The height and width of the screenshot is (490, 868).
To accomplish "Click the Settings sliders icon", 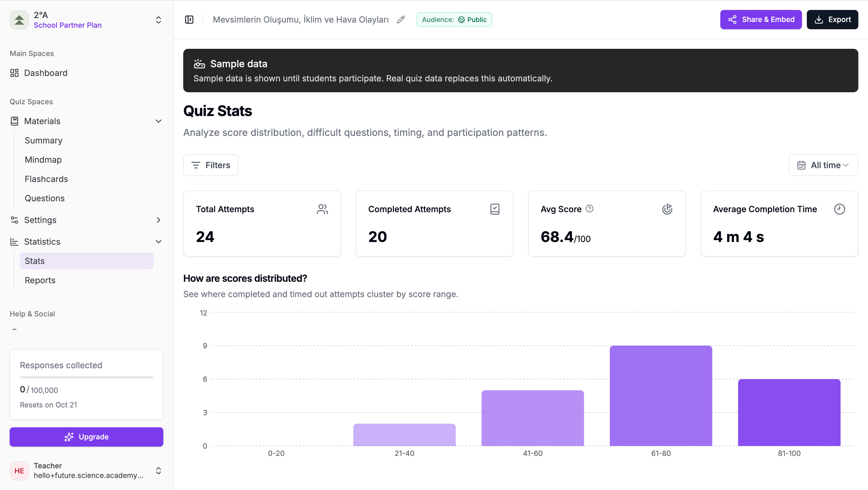I will pyautogui.click(x=14, y=220).
